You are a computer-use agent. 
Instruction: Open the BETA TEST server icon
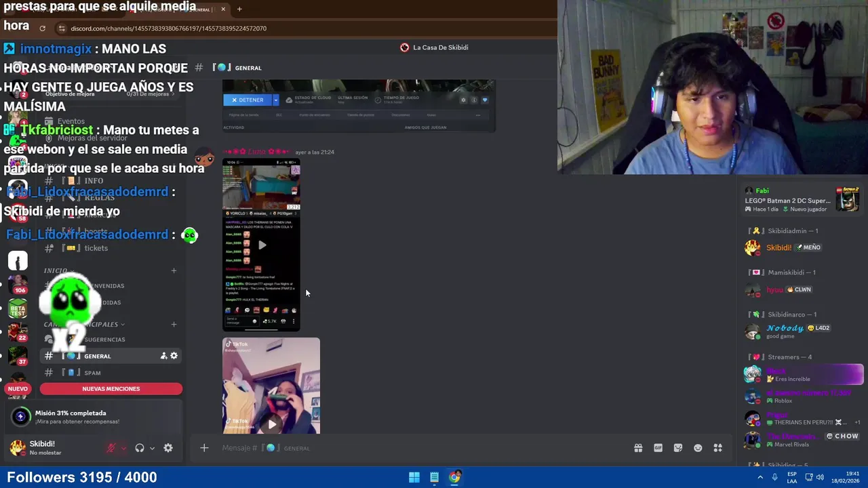(18, 308)
